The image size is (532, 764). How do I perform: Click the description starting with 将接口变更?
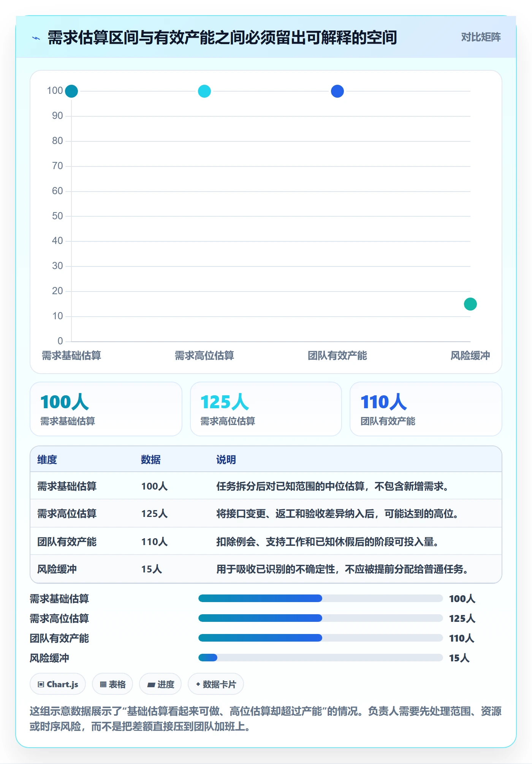click(338, 514)
